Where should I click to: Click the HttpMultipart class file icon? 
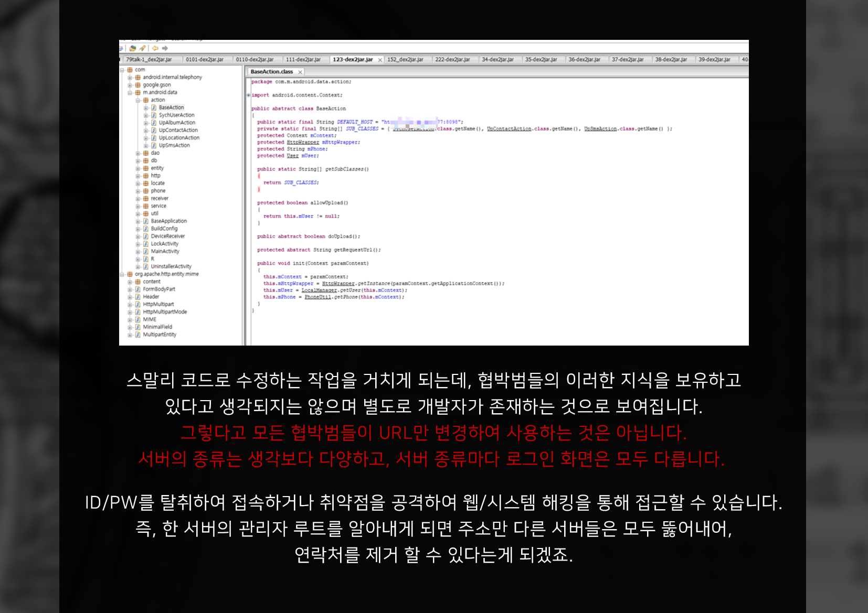click(138, 305)
